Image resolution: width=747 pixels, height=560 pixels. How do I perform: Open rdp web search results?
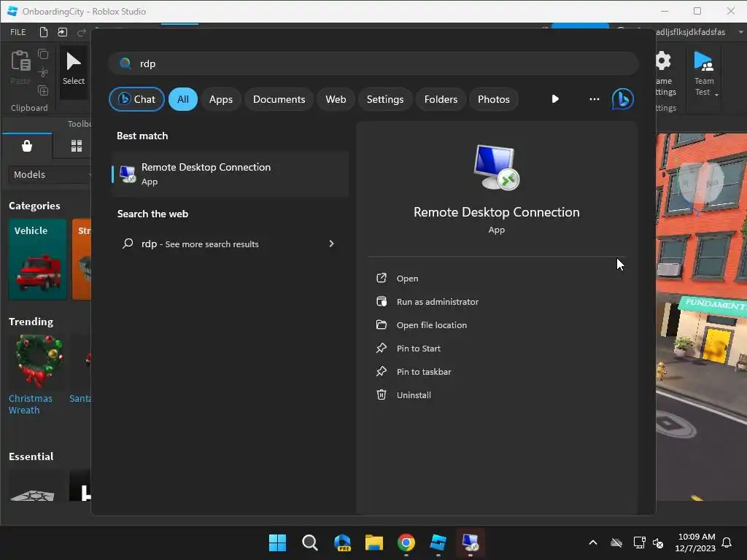pyautogui.click(x=230, y=244)
